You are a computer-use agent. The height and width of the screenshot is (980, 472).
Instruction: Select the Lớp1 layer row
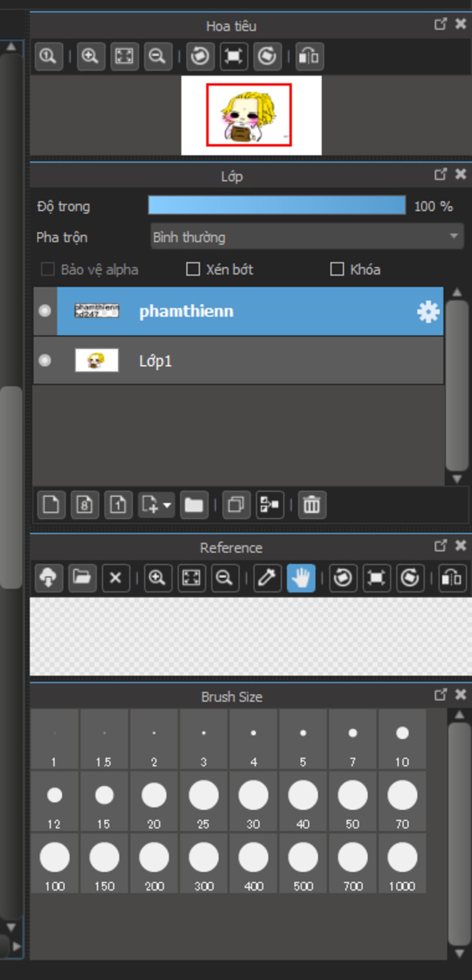click(x=239, y=360)
